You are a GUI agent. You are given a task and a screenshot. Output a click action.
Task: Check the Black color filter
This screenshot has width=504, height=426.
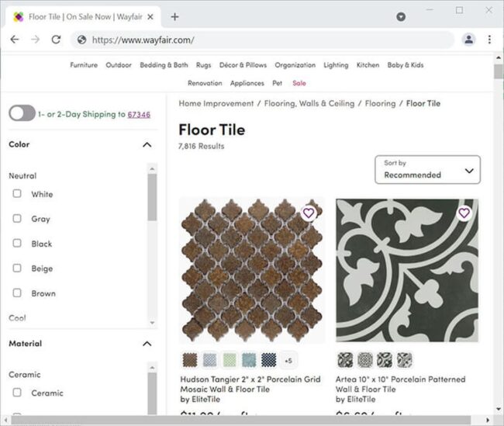(x=17, y=243)
